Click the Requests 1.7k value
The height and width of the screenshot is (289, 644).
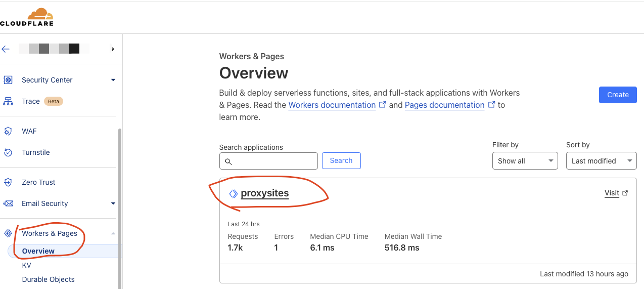click(x=235, y=248)
